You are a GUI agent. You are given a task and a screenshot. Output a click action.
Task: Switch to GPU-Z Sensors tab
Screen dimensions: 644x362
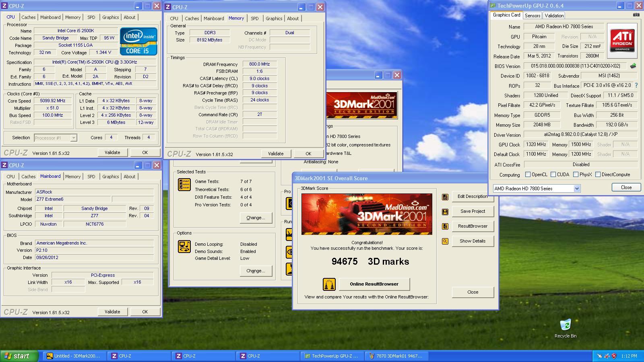tap(532, 16)
